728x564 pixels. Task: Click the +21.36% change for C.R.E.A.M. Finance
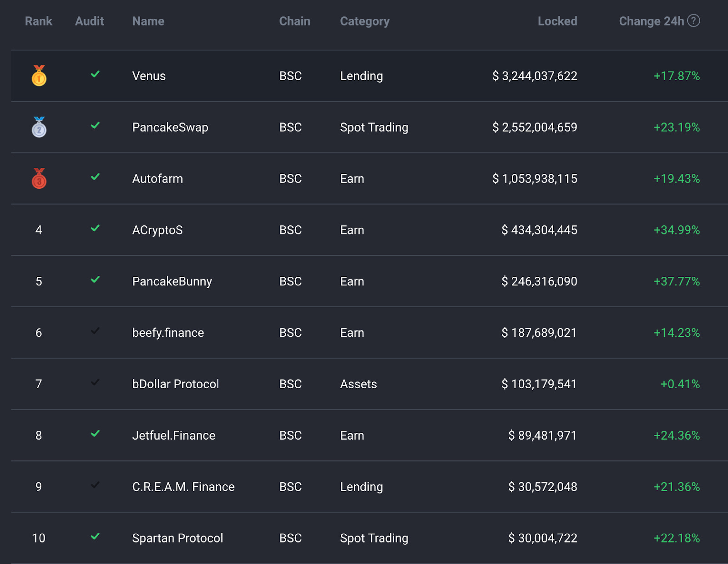[x=677, y=487]
